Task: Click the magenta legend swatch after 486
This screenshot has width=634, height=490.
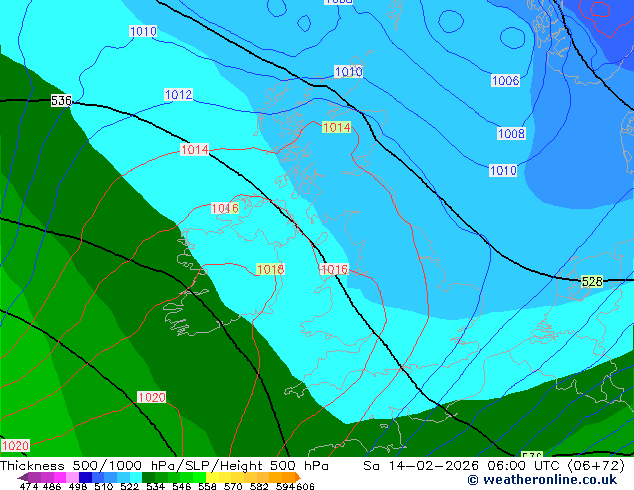Action: tap(59, 477)
